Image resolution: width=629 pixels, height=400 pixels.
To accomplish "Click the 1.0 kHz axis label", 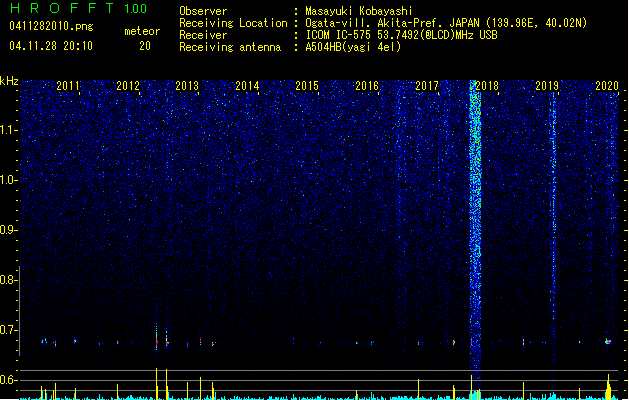I will [9, 180].
